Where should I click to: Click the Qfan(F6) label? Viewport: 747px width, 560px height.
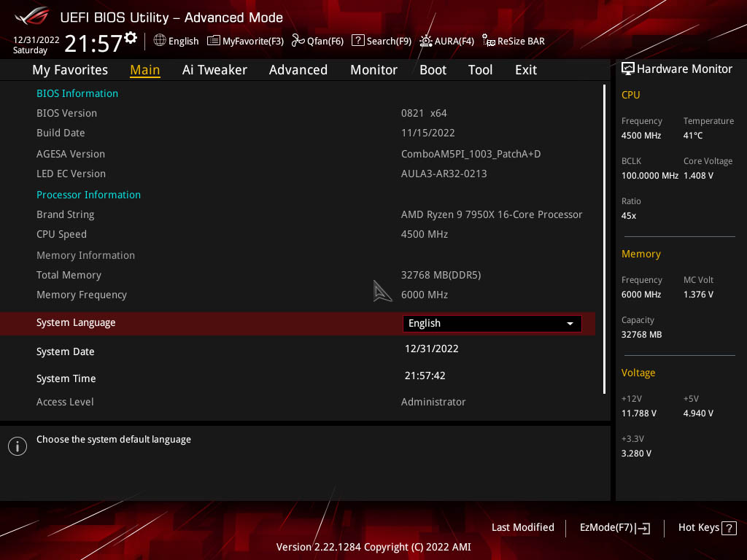pos(325,41)
